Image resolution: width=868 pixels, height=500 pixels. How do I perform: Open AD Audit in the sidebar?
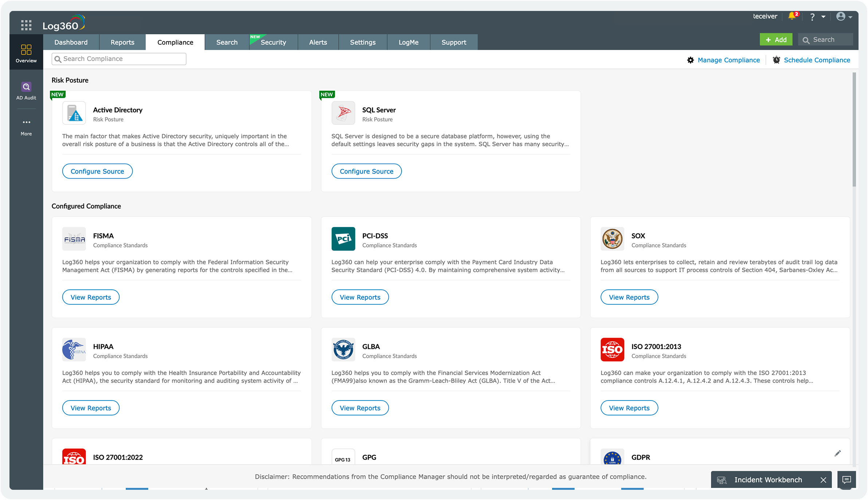(26, 91)
